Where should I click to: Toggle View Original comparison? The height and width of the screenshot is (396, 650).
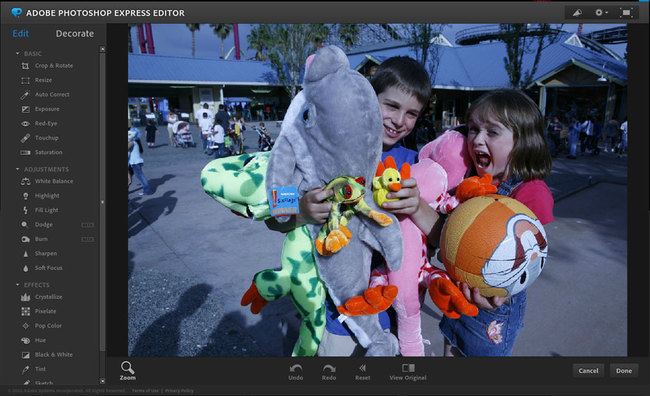click(x=408, y=372)
